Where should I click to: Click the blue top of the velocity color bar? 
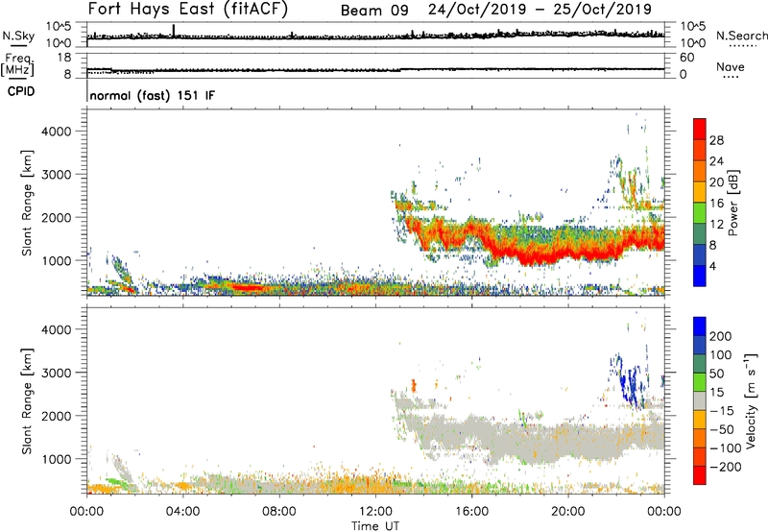(x=700, y=326)
